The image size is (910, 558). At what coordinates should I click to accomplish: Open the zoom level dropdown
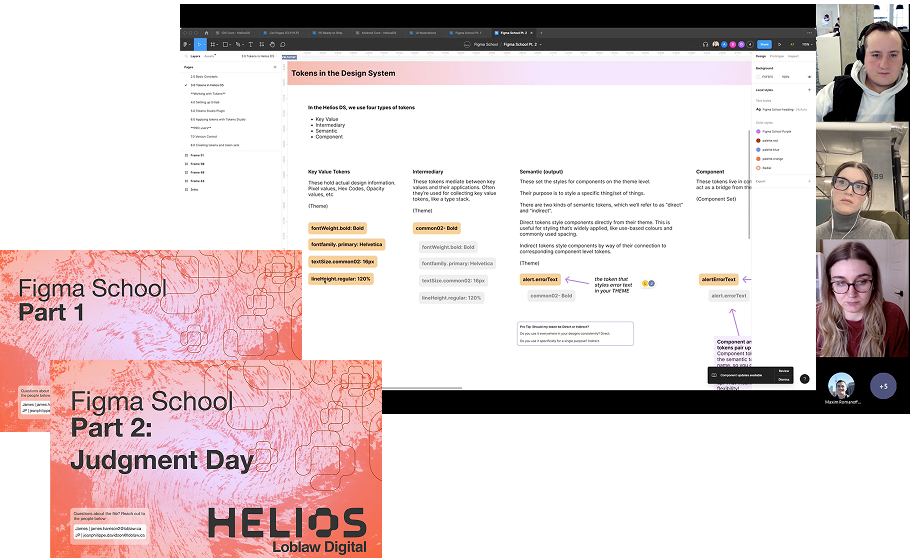pos(807,45)
